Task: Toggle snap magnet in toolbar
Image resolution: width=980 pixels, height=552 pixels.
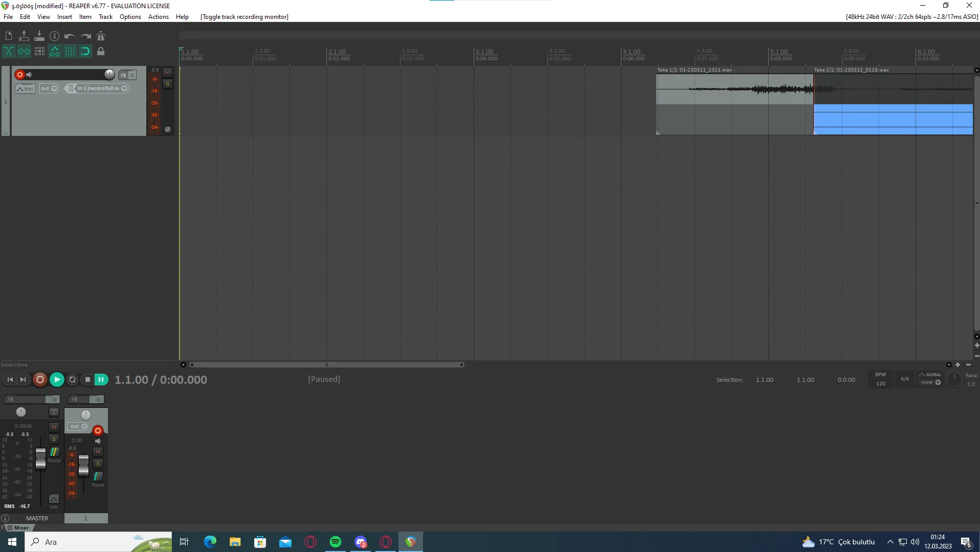Action: click(85, 51)
